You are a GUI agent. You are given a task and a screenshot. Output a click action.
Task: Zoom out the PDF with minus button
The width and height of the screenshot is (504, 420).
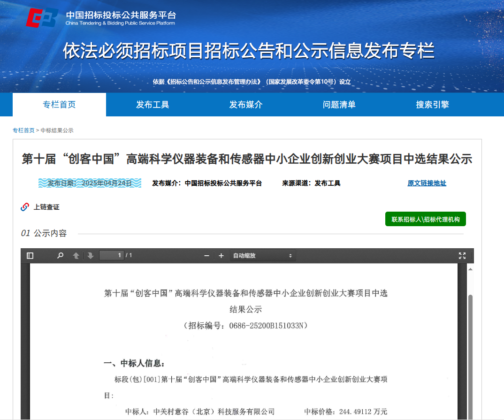[x=206, y=256]
